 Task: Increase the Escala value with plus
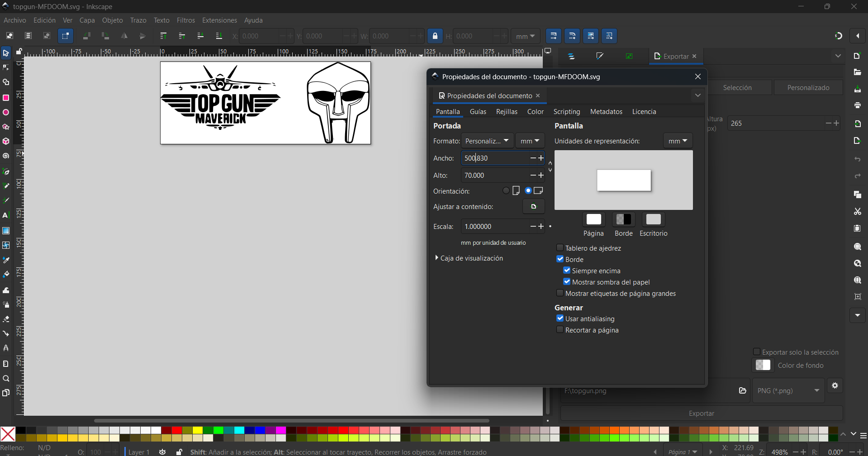tap(541, 226)
